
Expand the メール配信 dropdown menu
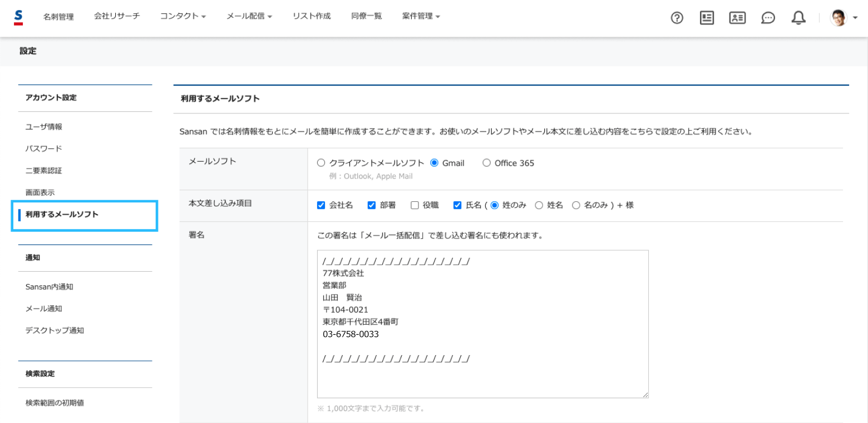point(249,16)
